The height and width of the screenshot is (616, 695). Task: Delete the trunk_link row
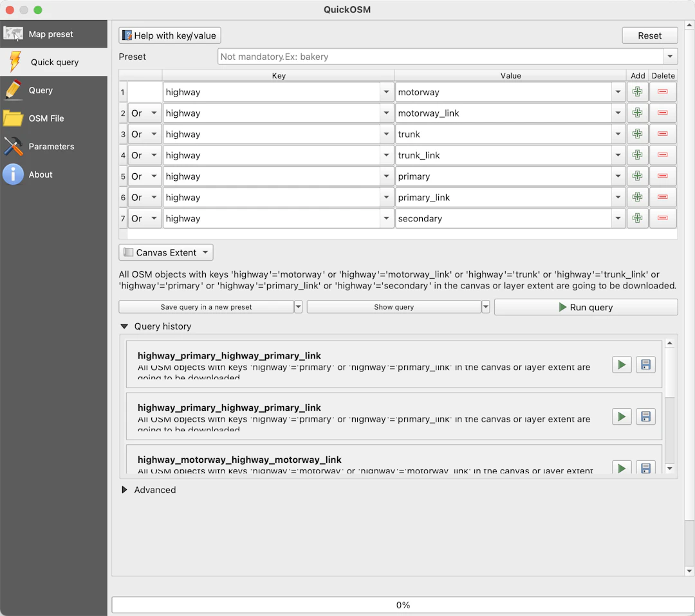pyautogui.click(x=663, y=154)
